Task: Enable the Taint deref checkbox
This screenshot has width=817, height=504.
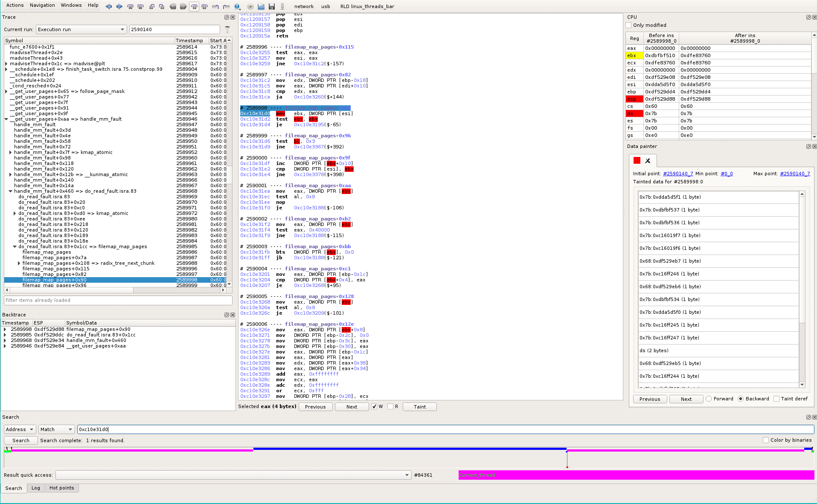Action: point(776,399)
